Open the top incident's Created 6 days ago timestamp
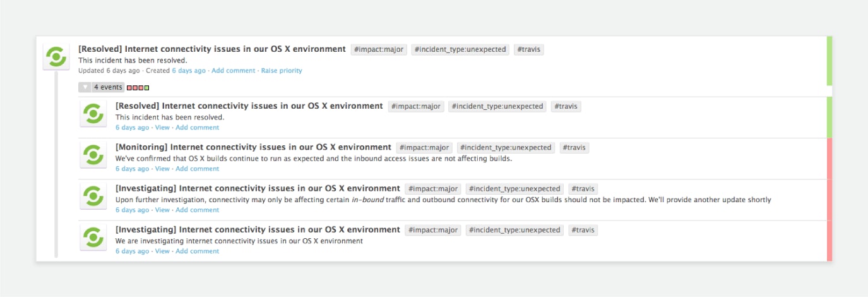Image resolution: width=868 pixels, height=297 pixels. coord(189,71)
